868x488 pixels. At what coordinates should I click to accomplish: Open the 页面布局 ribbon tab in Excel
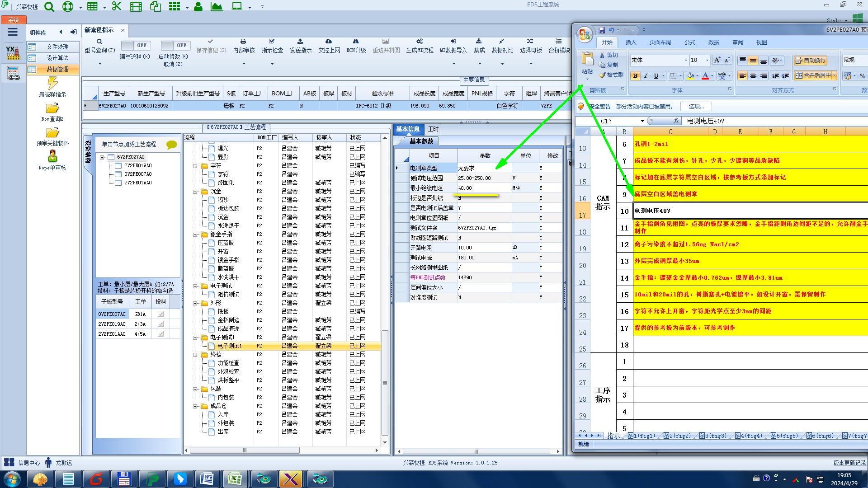660,42
